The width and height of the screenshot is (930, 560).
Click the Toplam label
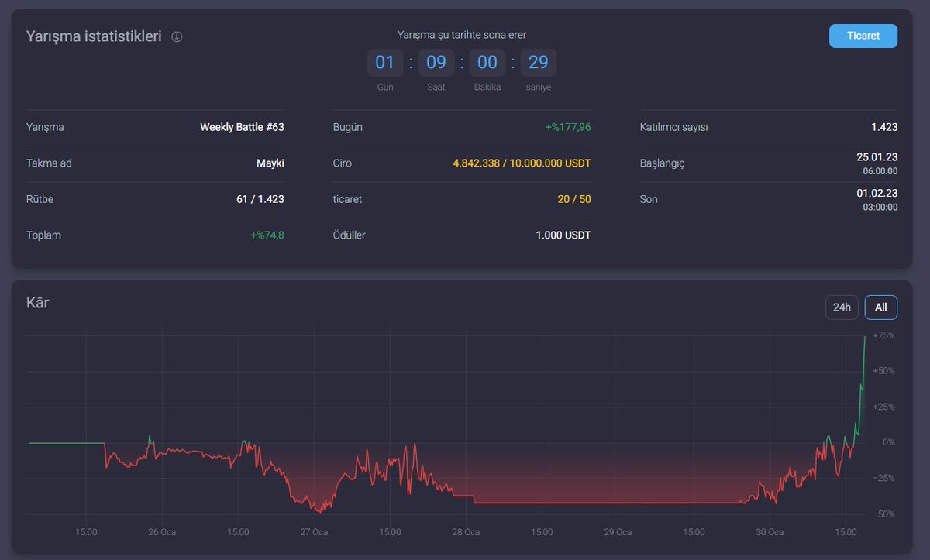click(43, 235)
